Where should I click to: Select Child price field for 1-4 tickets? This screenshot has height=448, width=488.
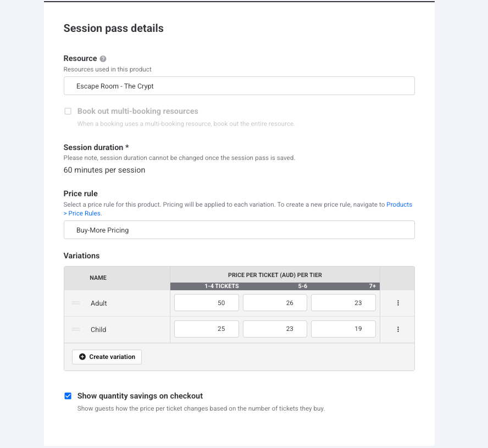pos(206,329)
